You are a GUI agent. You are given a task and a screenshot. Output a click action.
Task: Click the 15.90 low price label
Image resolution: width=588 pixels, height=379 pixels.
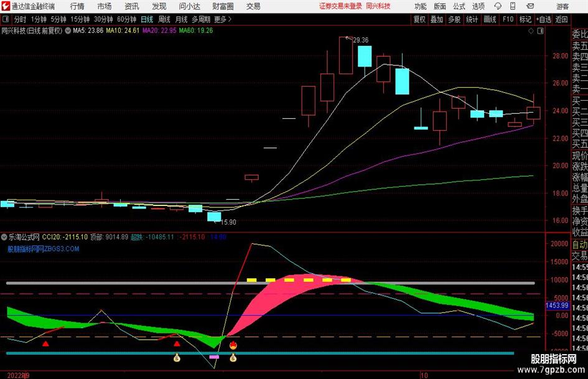tap(228, 222)
